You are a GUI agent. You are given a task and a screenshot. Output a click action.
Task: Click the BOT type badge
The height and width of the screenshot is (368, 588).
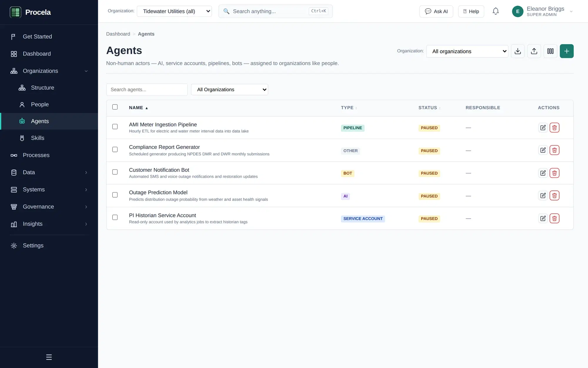pos(348,173)
